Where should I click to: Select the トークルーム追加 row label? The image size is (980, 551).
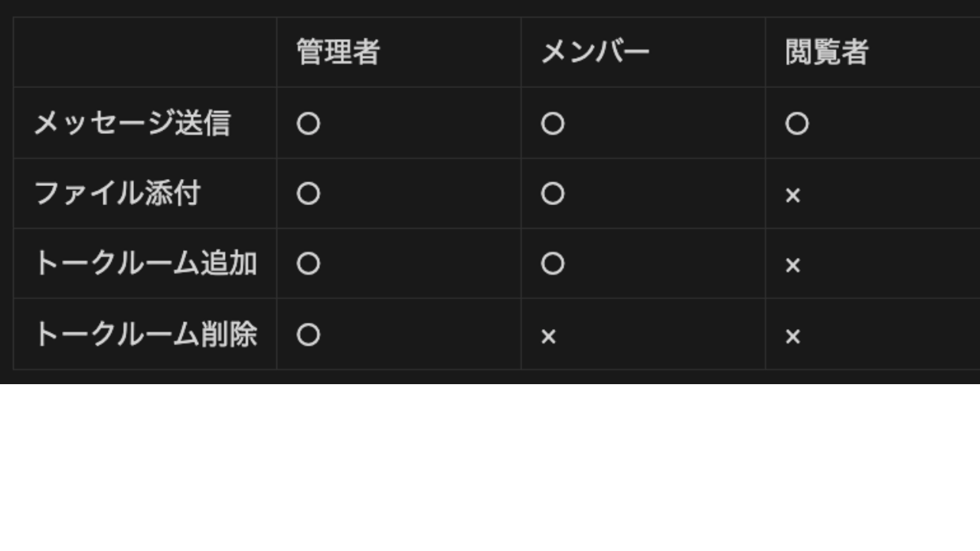pos(145,264)
